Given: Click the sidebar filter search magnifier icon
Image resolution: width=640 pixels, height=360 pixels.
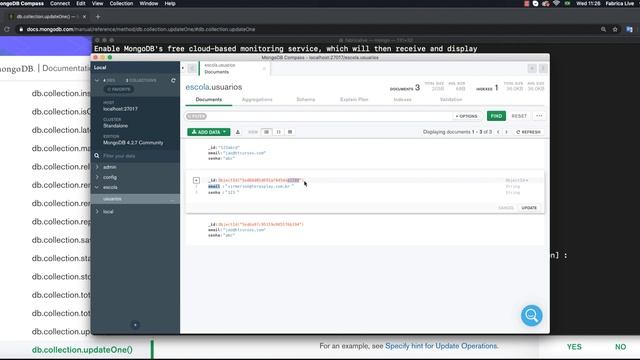Looking at the screenshot, I should click(97, 156).
